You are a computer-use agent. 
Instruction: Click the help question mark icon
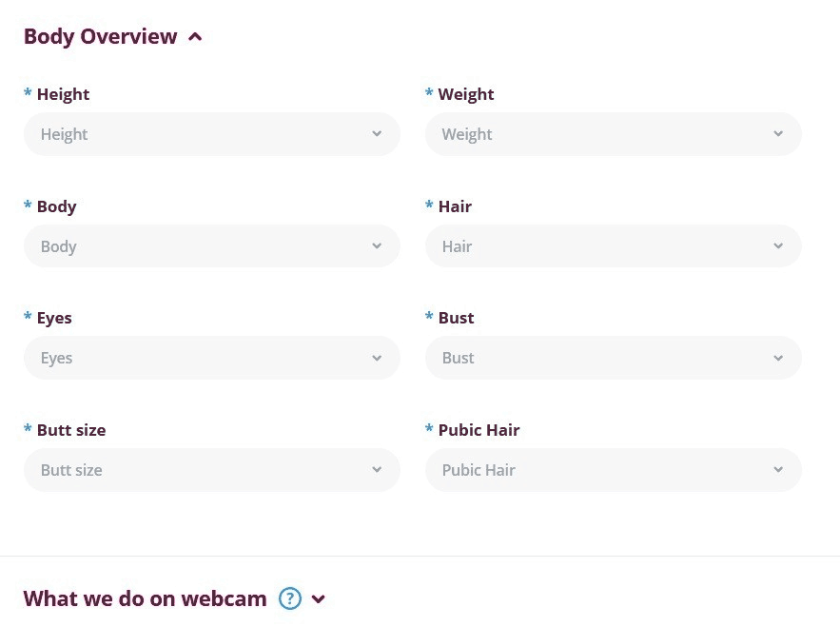click(290, 598)
